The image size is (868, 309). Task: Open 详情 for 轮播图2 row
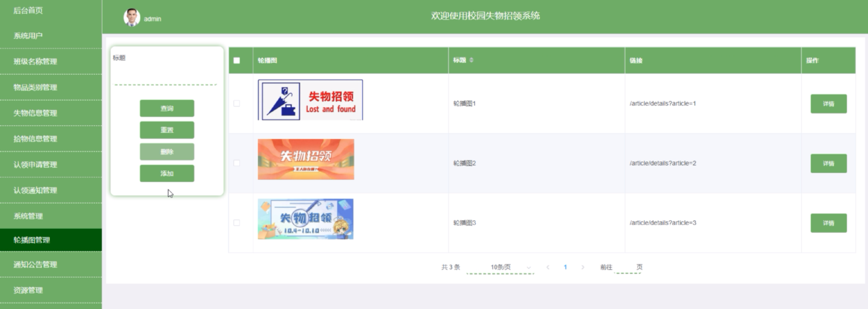828,163
